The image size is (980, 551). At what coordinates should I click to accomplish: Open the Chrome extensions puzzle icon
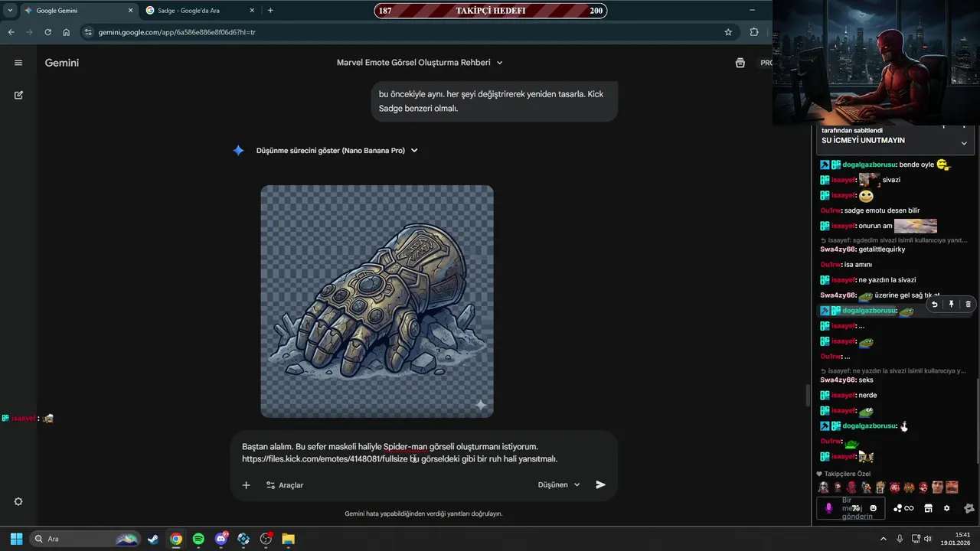754,32
